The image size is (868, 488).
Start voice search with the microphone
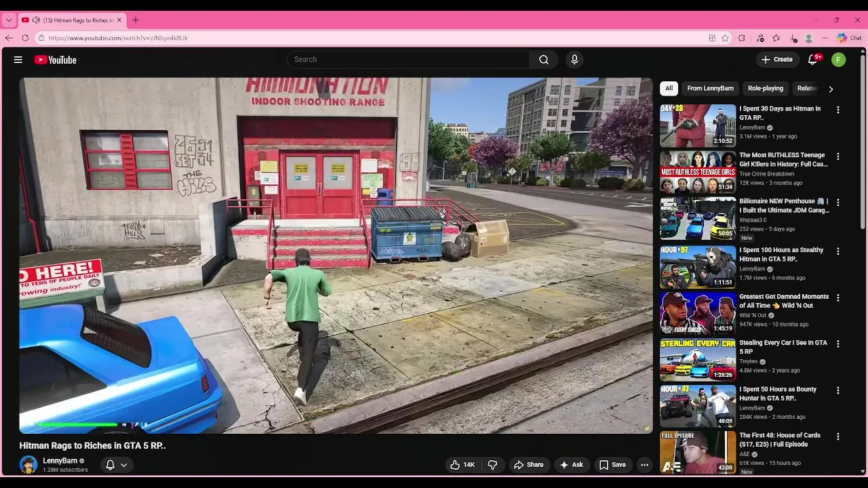click(x=574, y=60)
